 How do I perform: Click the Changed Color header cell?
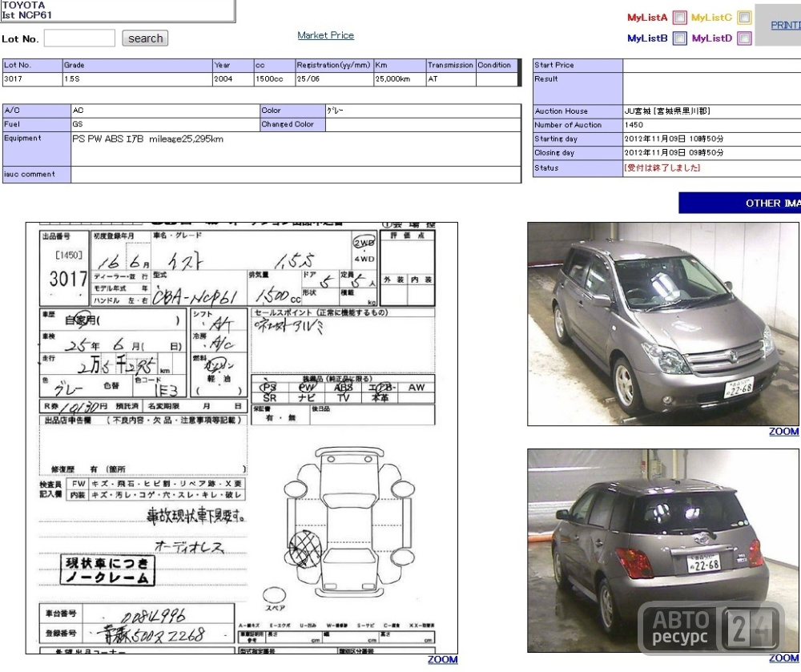point(292,124)
